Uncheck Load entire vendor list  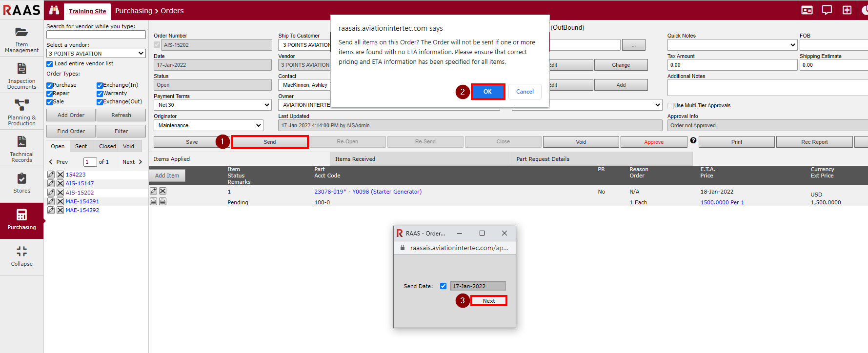[x=49, y=64]
